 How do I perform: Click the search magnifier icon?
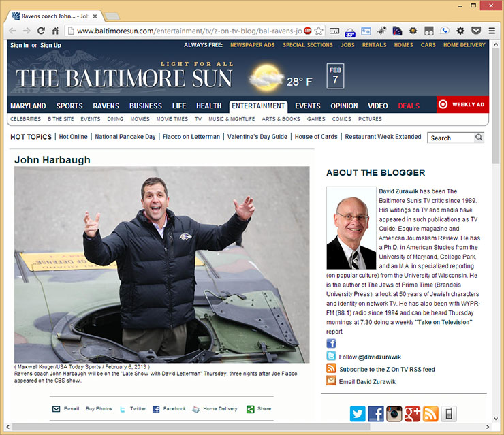[479, 138]
